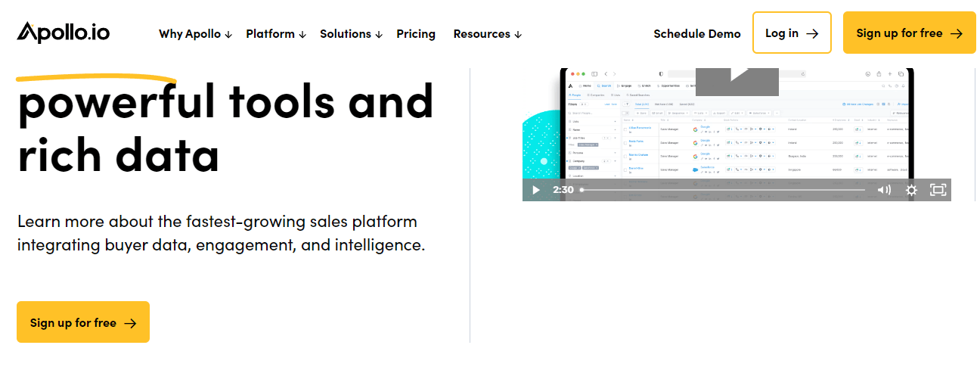980x370 pixels.
Task: Click the 'Learn more about the fastest-growing' paragraph
Action: tap(221, 234)
